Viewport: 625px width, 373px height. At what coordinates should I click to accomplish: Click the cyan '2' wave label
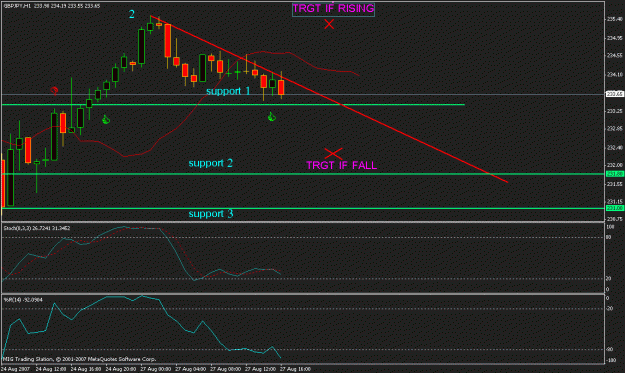pyautogui.click(x=132, y=14)
